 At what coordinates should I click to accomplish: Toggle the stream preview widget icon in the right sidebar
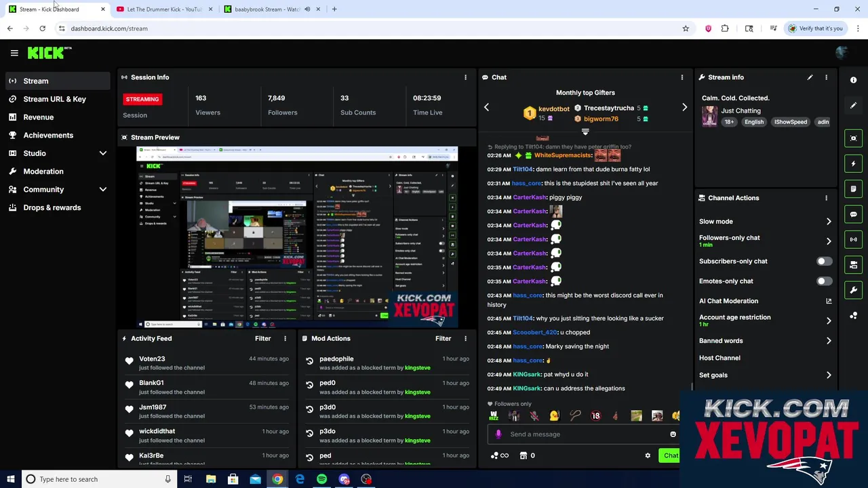[854, 138]
